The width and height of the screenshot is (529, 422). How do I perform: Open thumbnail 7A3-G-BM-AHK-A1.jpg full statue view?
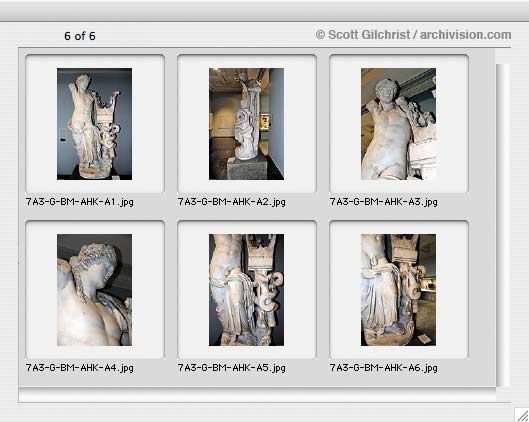click(94, 124)
